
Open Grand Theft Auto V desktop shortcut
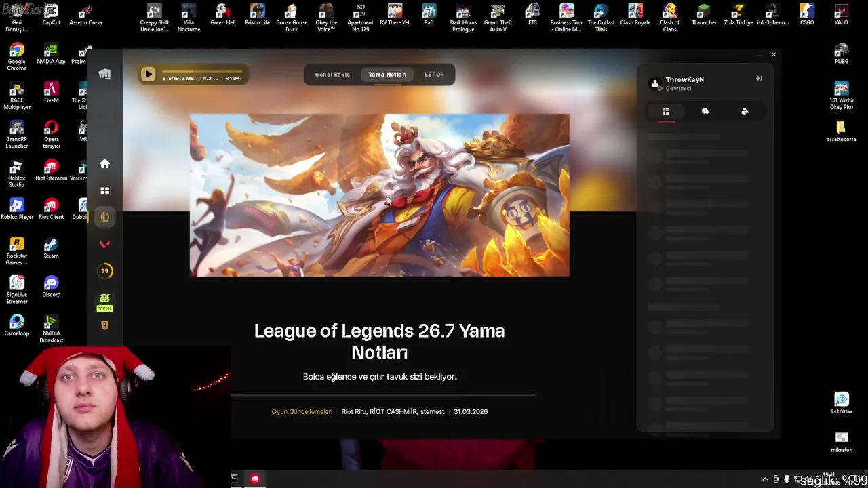(498, 18)
